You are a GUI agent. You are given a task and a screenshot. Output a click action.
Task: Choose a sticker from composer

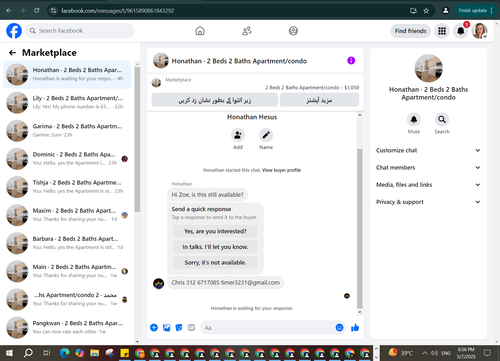(x=179, y=328)
